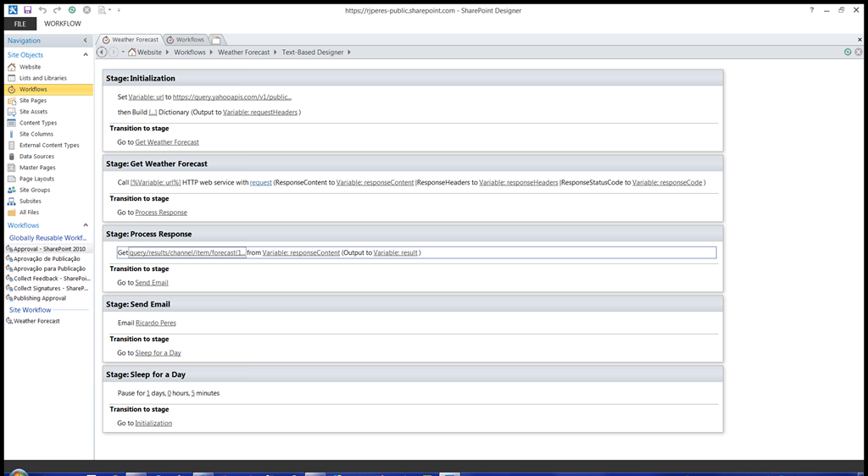Open Publishing Approval workflow
This screenshot has height=476, width=868.
pos(39,298)
